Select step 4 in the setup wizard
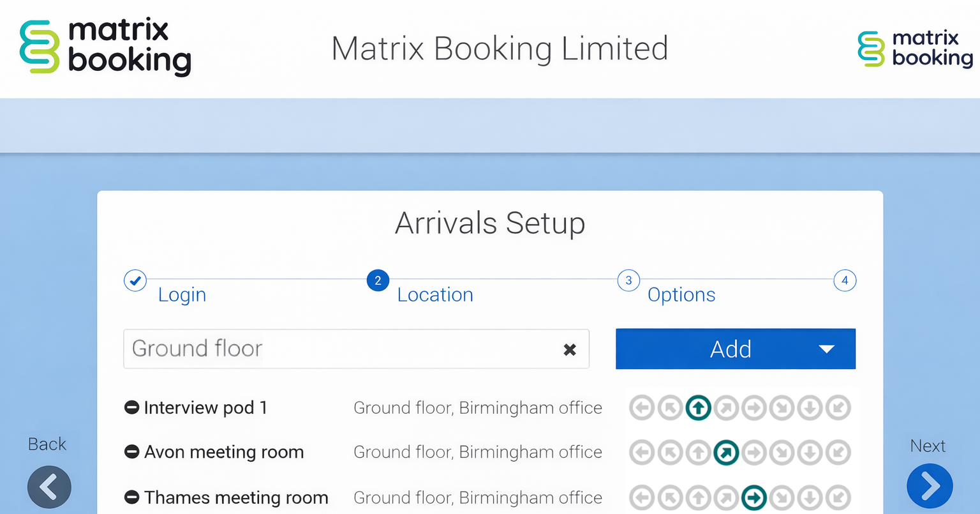 [845, 280]
